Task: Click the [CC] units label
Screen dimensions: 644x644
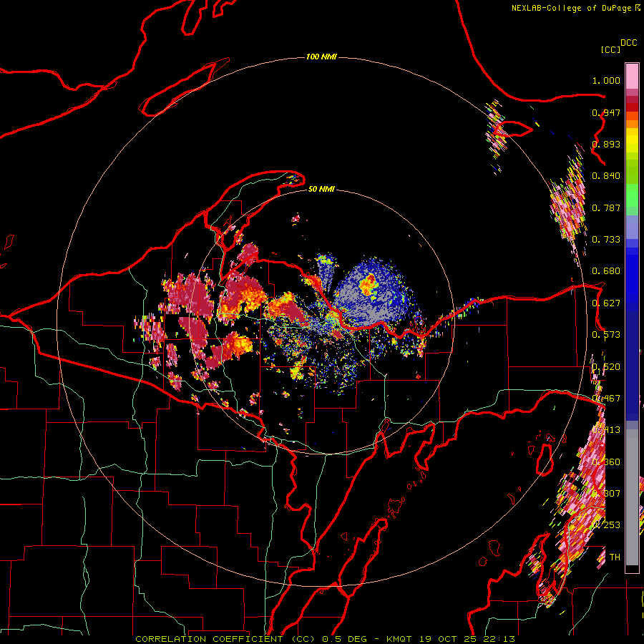Action: click(610, 49)
